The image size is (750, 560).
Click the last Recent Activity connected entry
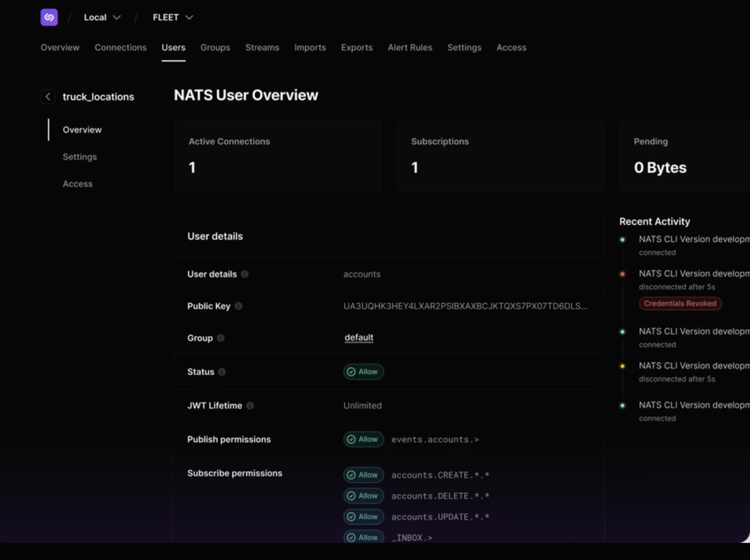click(x=694, y=412)
